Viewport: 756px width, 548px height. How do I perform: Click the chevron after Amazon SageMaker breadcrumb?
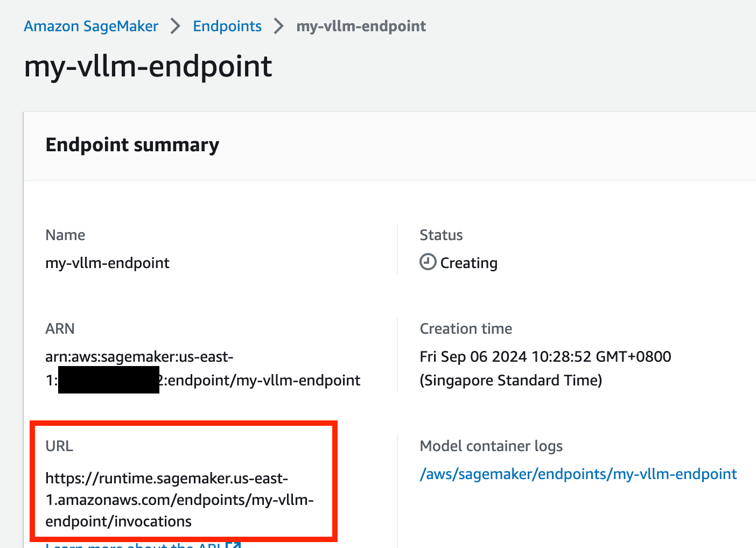pyautogui.click(x=176, y=26)
